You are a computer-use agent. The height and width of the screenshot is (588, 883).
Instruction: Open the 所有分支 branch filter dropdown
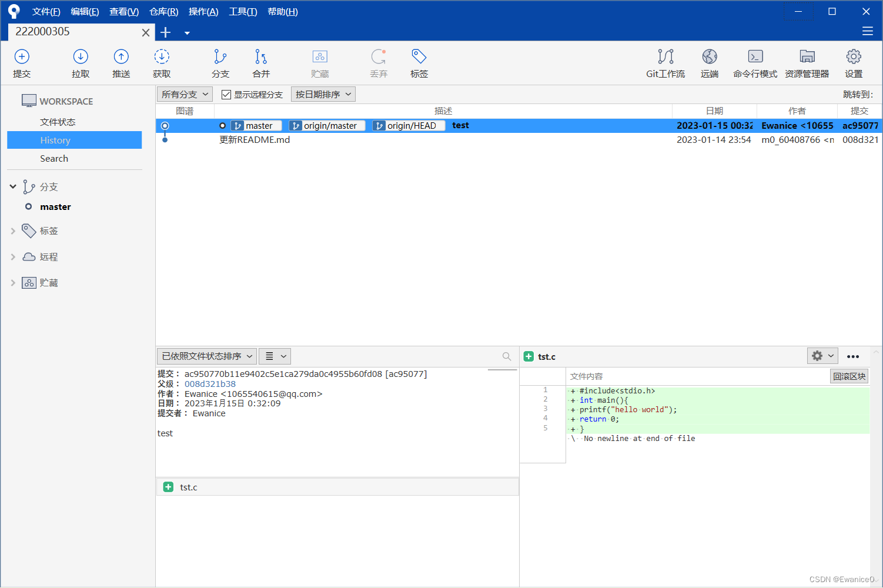(185, 94)
